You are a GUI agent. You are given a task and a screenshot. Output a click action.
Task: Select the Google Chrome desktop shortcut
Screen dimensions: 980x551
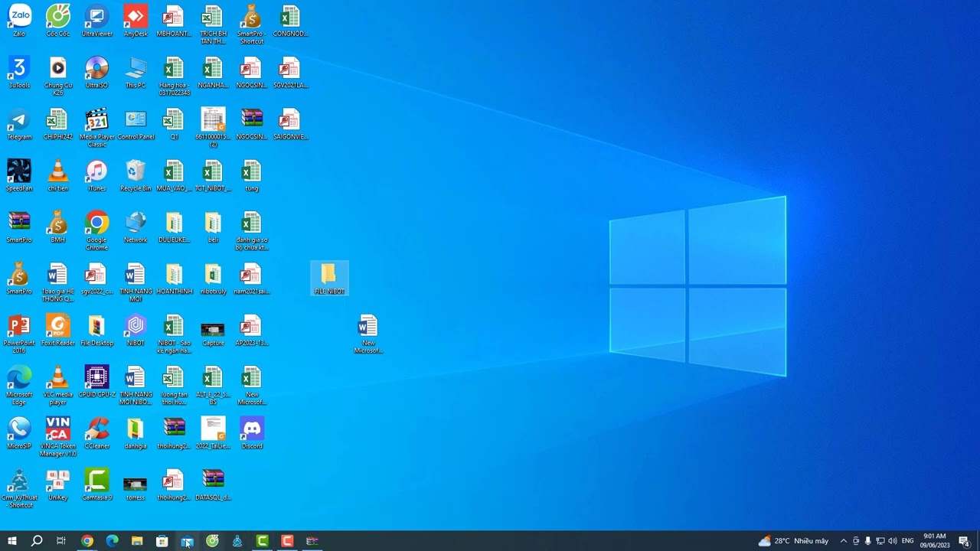coord(97,230)
